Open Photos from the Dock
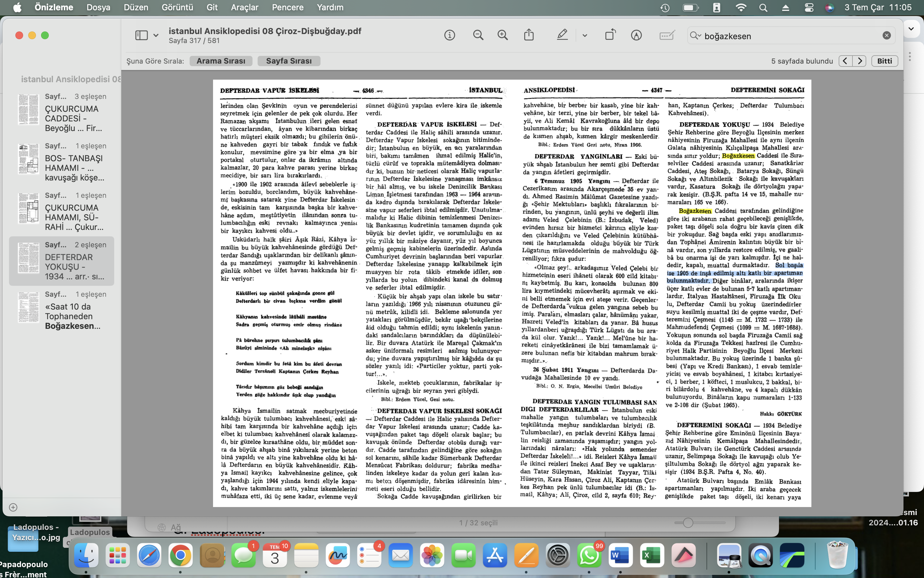The height and width of the screenshot is (578, 924). coord(432,555)
